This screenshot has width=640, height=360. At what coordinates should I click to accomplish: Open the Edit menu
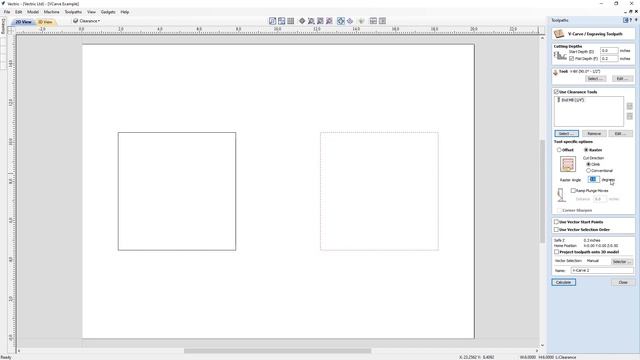pos(18,12)
